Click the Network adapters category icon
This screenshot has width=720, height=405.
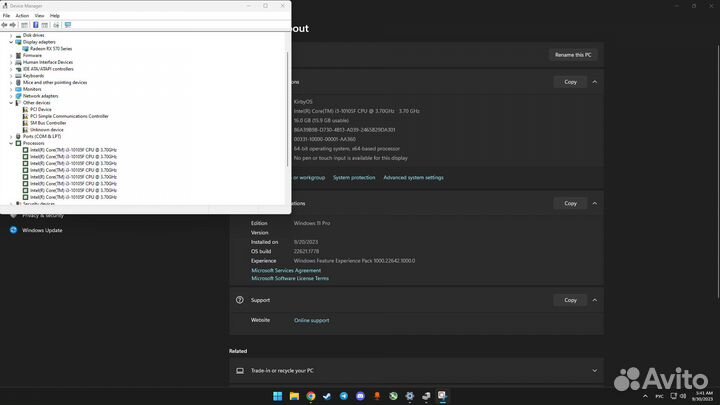pyautogui.click(x=18, y=96)
